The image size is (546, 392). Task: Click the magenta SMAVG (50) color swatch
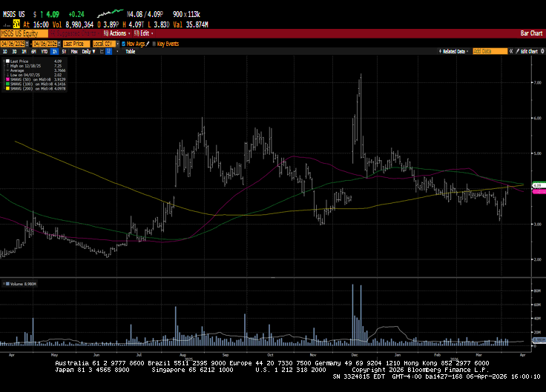pos(7,79)
